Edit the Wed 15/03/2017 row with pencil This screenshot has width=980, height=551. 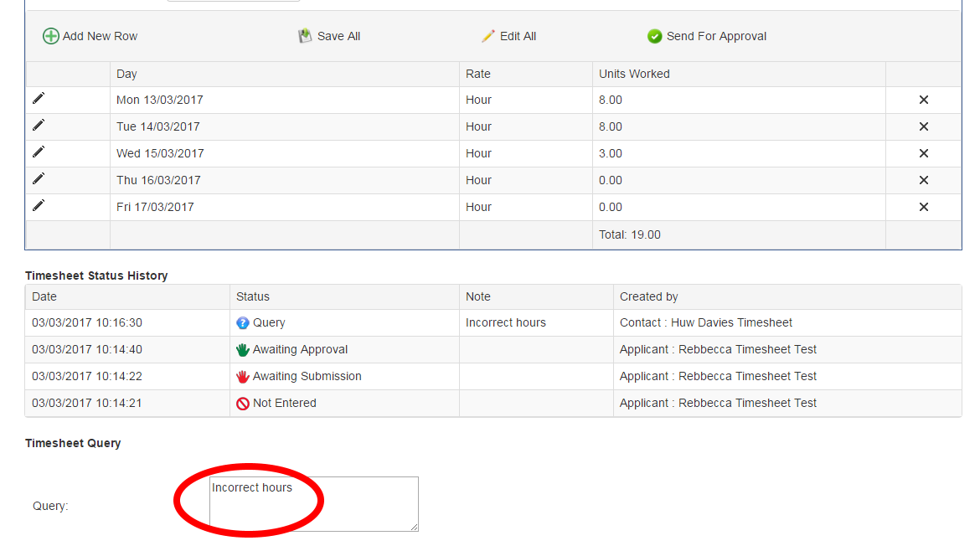39,152
